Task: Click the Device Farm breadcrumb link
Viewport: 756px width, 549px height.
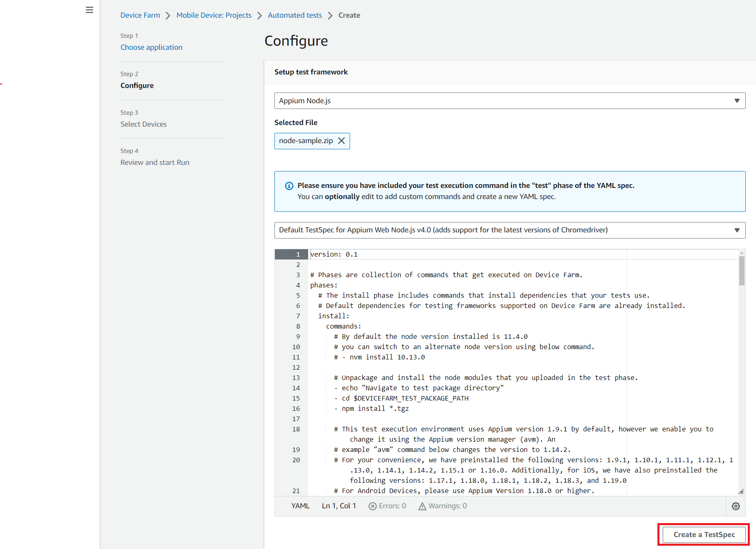Action: pos(140,15)
